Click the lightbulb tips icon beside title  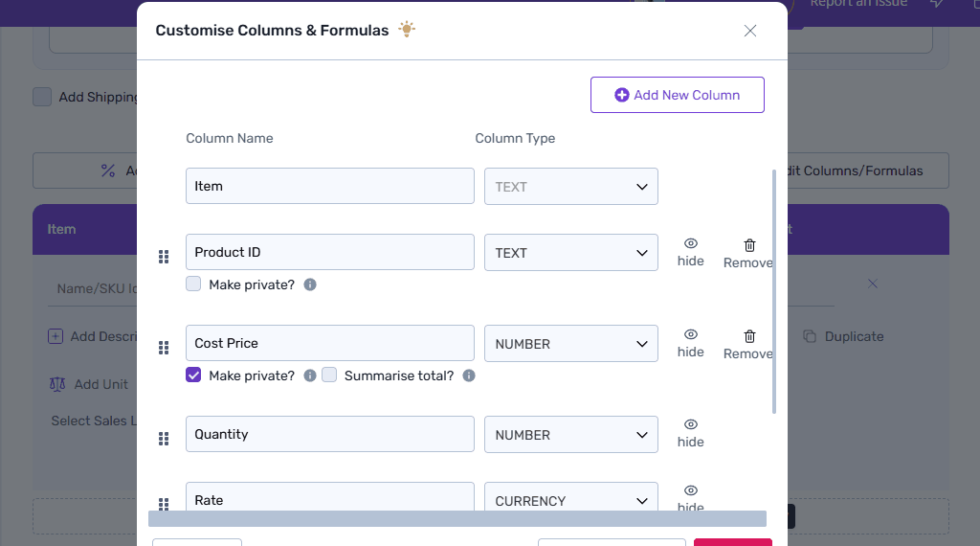407,30
